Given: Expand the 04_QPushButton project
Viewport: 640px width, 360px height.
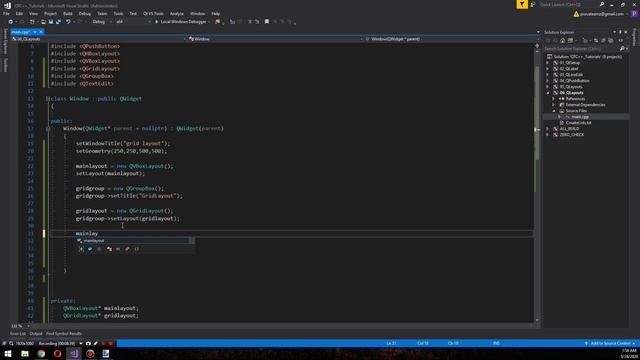Looking at the screenshot, I should pyautogui.click(x=548, y=81).
